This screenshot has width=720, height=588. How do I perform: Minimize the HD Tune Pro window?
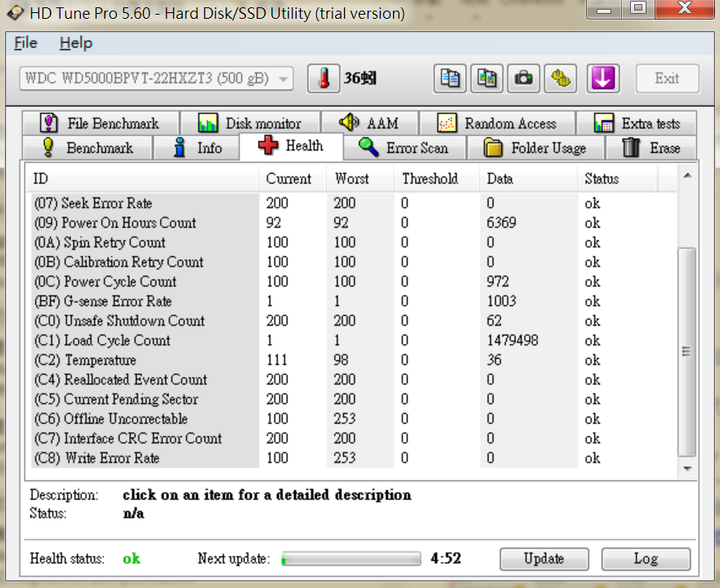pos(604,8)
